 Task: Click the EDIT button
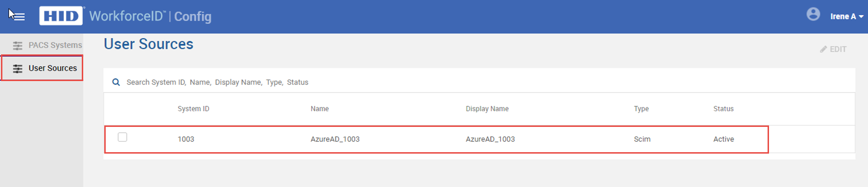click(x=833, y=49)
